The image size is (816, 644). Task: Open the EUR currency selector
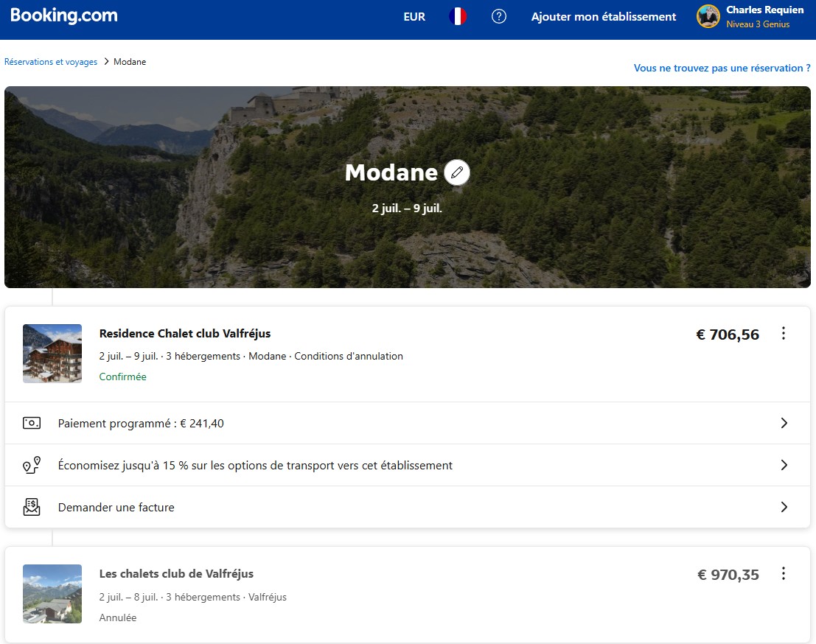pyautogui.click(x=414, y=16)
